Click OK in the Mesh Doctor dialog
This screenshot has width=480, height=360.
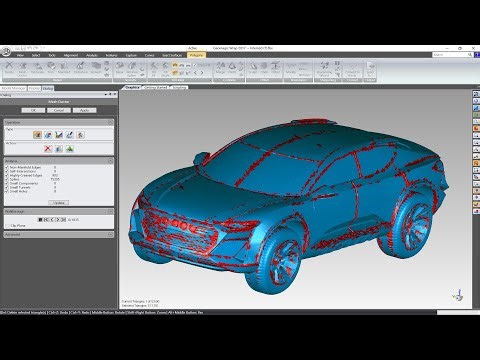coord(33,110)
